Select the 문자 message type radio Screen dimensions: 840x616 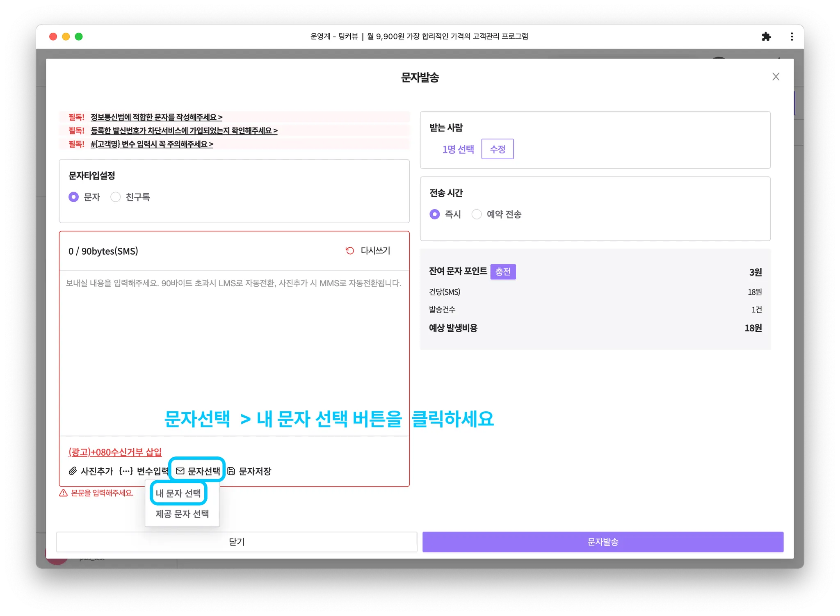tap(73, 197)
